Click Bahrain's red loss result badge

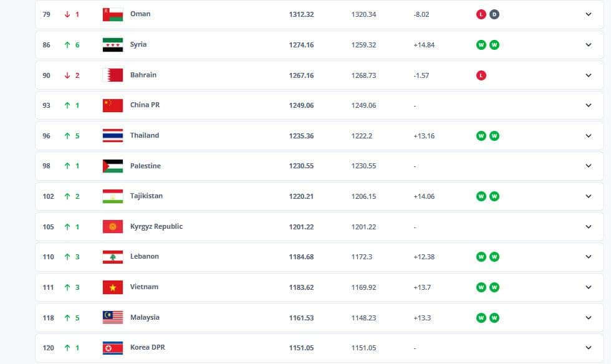[x=481, y=75]
